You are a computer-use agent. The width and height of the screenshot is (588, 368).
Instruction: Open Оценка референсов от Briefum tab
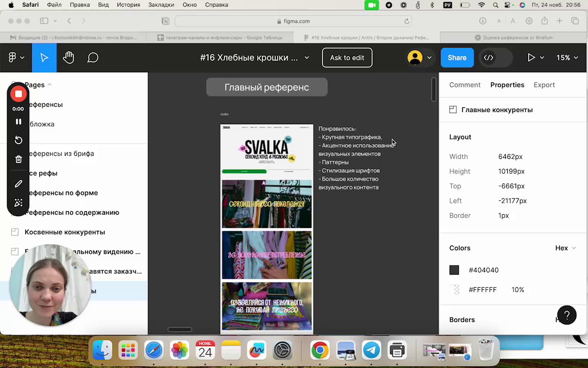pyautogui.click(x=514, y=37)
